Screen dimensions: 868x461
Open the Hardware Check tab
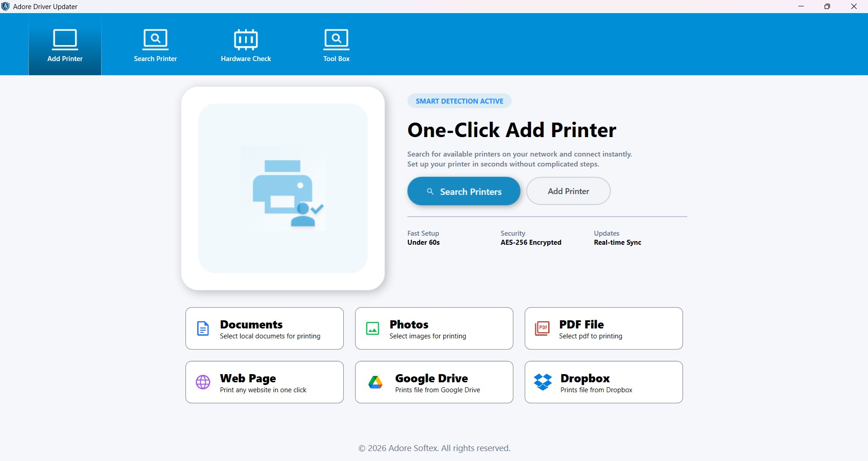pyautogui.click(x=246, y=44)
